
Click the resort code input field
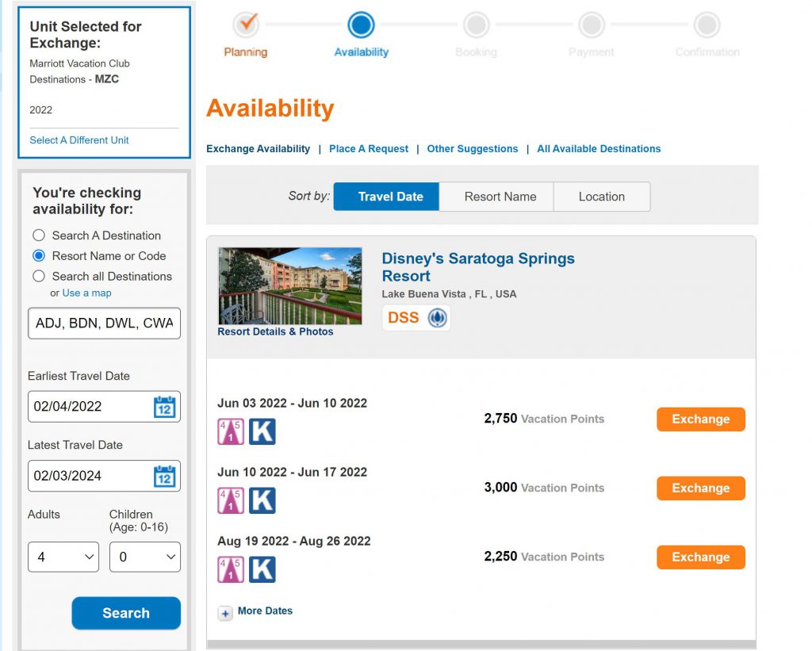point(104,324)
